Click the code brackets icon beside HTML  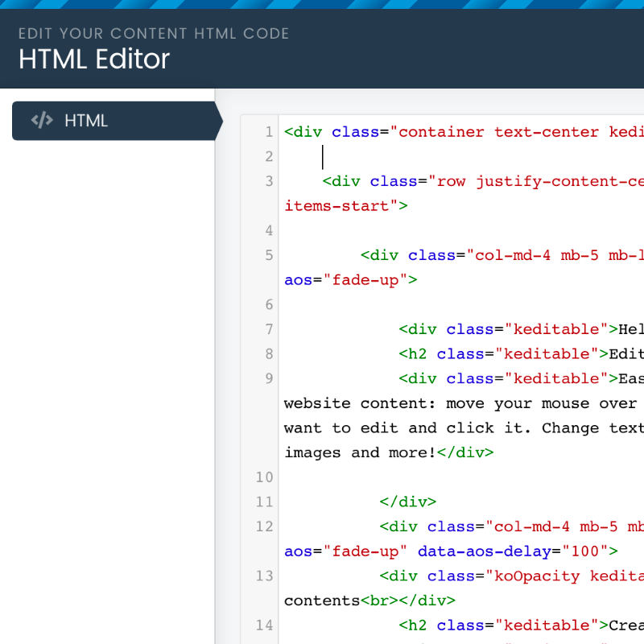click(42, 121)
